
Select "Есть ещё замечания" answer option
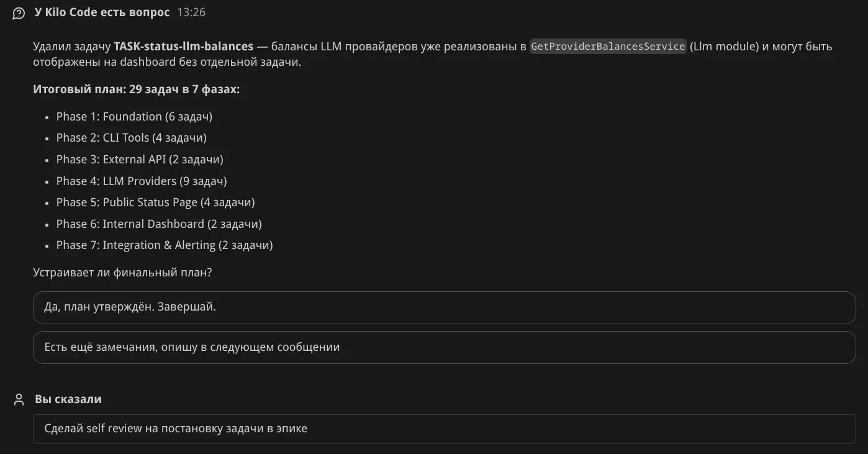444,347
